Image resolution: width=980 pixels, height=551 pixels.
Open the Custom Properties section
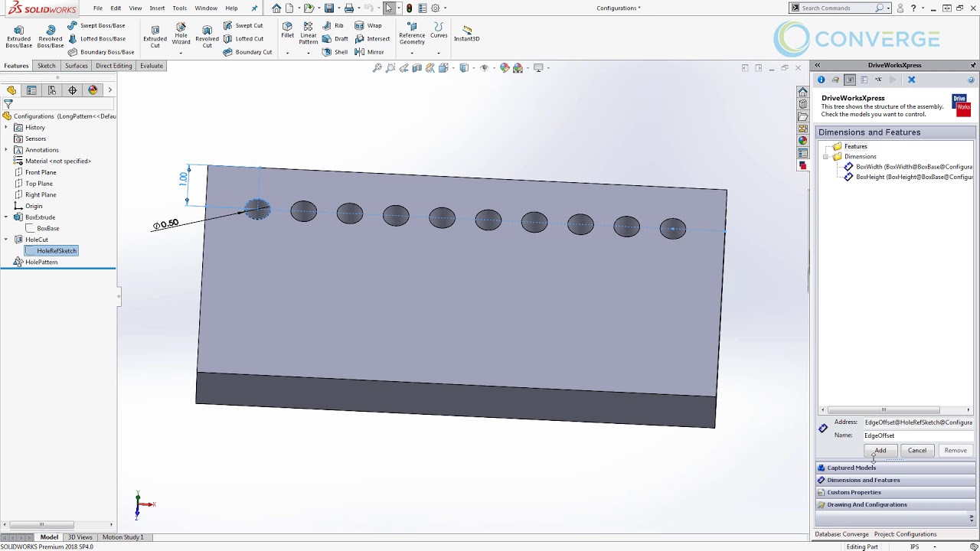click(894, 492)
